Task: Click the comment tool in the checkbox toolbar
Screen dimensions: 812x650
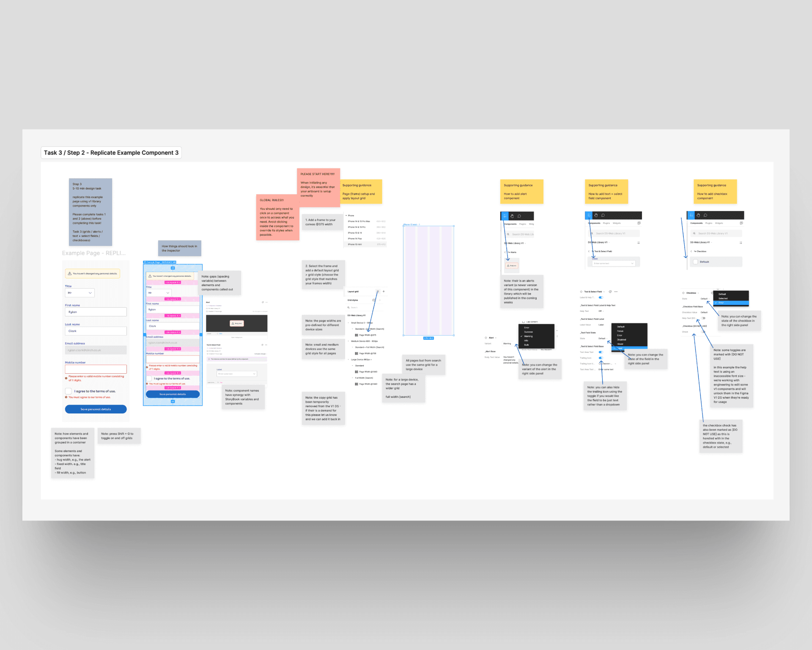Action: click(x=705, y=215)
